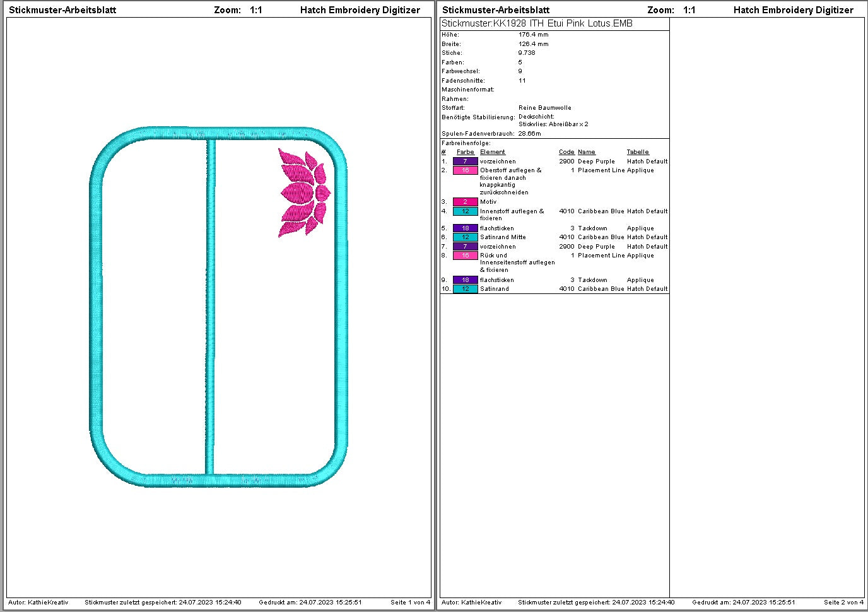The width and height of the screenshot is (868, 612).
Task: Select the Satinrand Mitte row text
Action: [x=503, y=237]
